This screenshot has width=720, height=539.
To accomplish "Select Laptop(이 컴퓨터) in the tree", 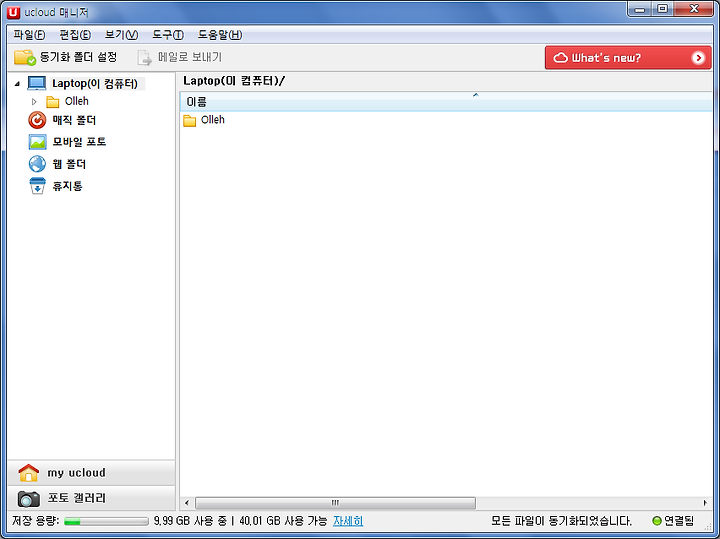I will click(95, 84).
